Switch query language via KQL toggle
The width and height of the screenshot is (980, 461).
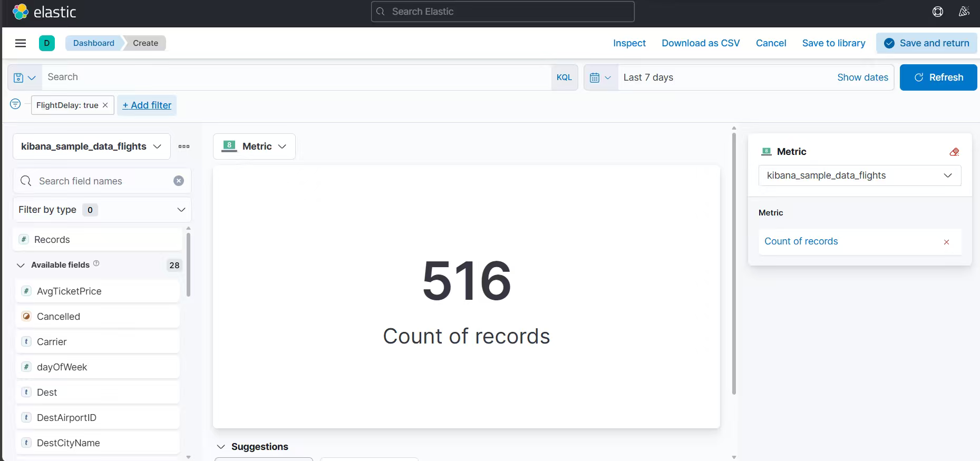tap(564, 77)
